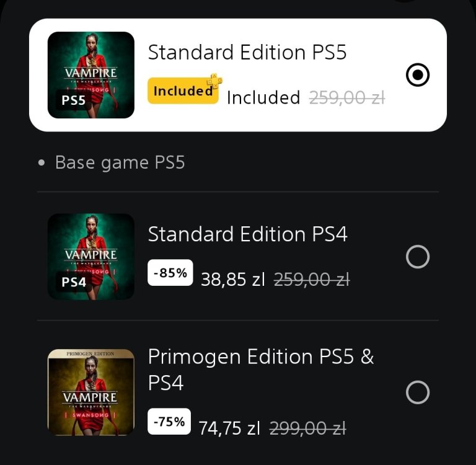Image resolution: width=476 pixels, height=465 pixels.
Task: Select the Primogen Edition radio button
Action: pos(417,392)
